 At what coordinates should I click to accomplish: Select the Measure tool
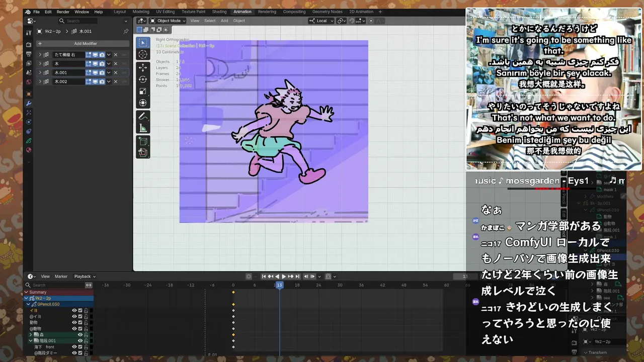[143, 128]
